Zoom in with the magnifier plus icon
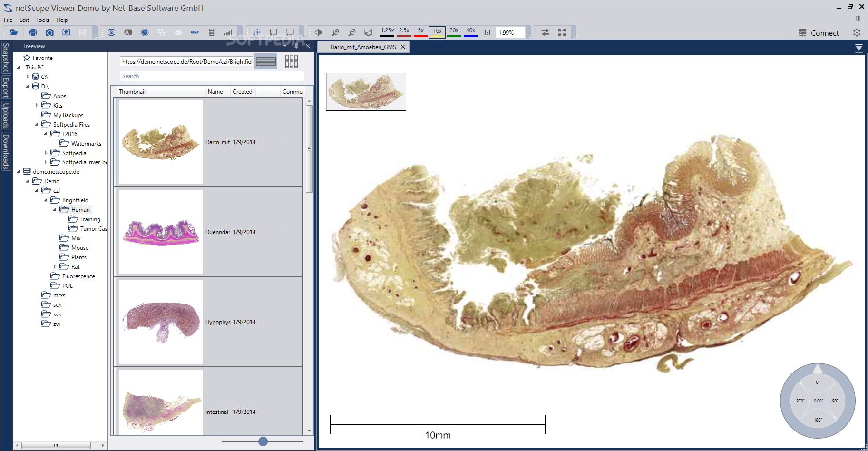 point(335,32)
